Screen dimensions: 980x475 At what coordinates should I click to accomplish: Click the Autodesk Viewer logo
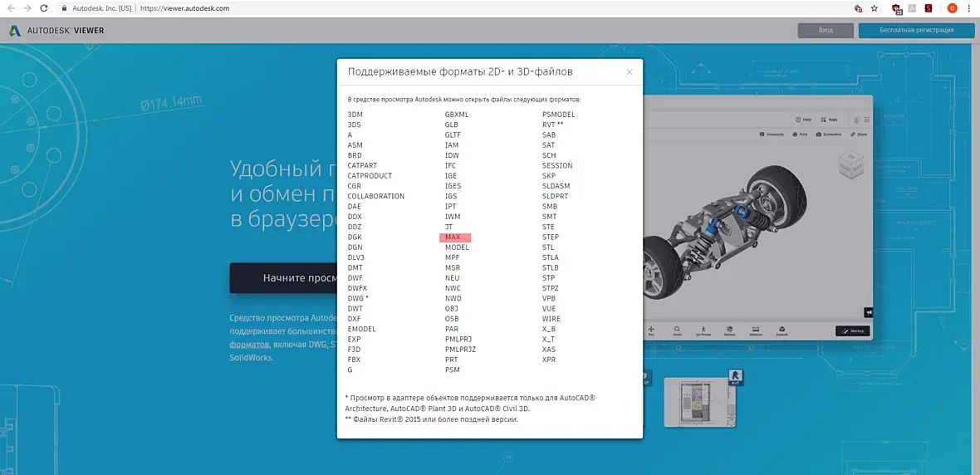[x=56, y=31]
